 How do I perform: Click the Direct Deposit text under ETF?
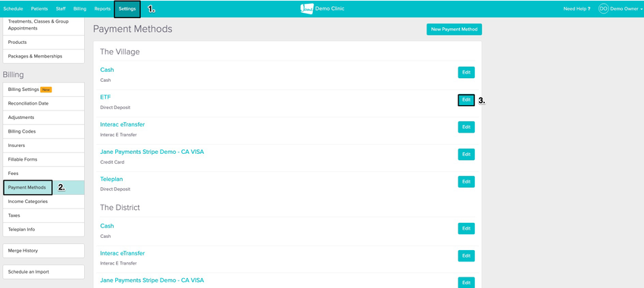pyautogui.click(x=115, y=107)
